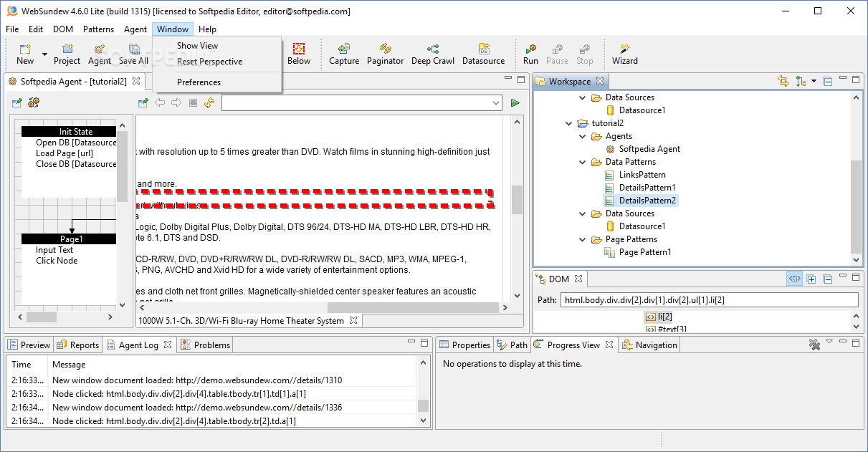Screen dimensions: 868x452
Task: Open the Patterns menu
Action: 98,29
